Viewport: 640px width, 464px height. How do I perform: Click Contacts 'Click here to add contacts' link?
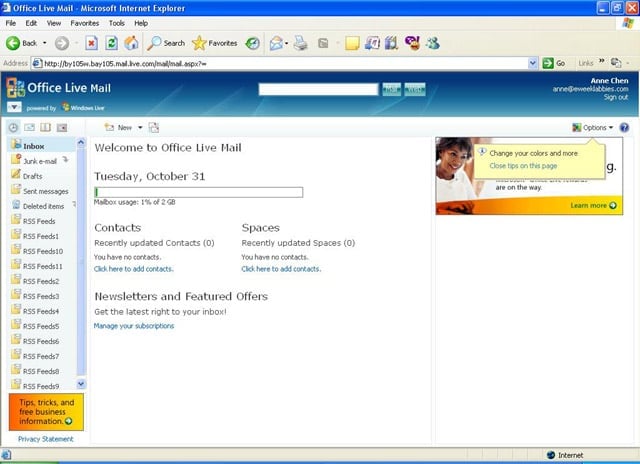pos(133,269)
